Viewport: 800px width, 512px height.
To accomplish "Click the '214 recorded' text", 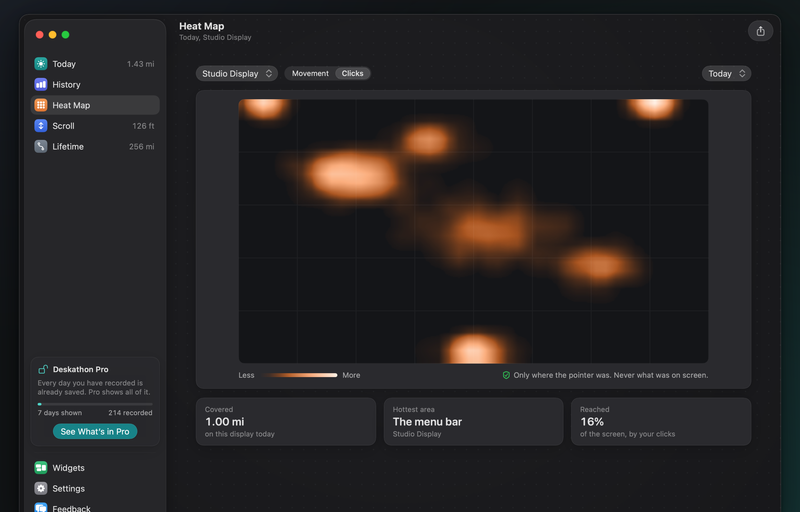I will 130,413.
